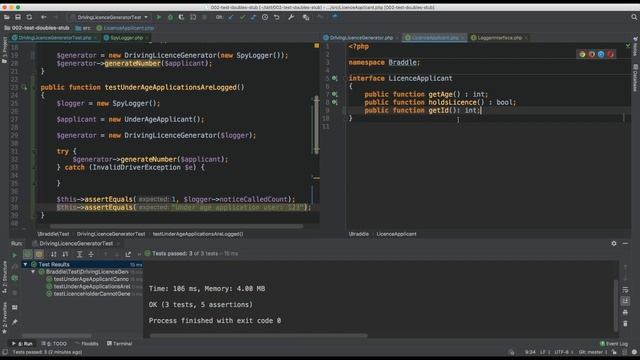Open the 6: TODO tool window
Image resolution: width=640 pixels, height=360 pixels.
click(54, 344)
